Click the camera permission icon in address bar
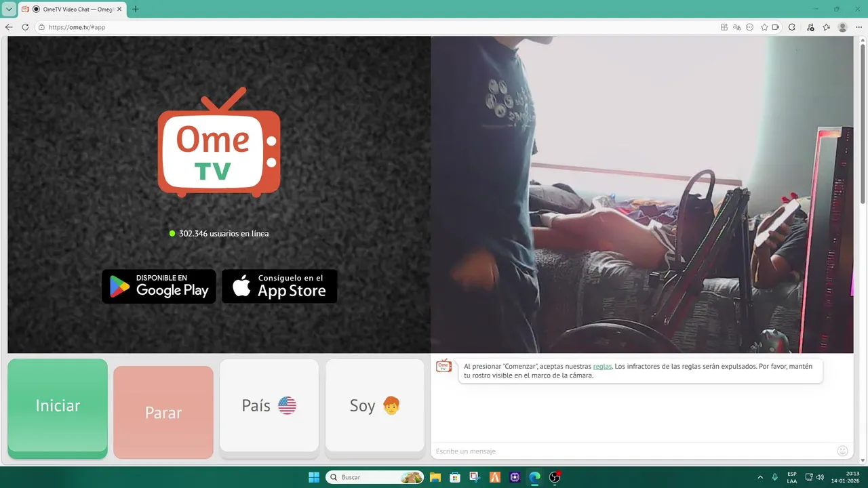Screen dimensions: 868x488 tap(775, 27)
